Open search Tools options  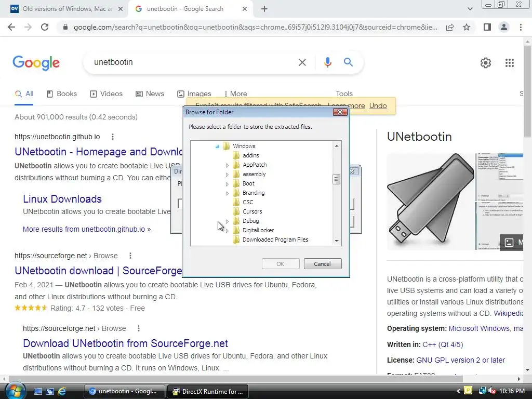click(344, 94)
